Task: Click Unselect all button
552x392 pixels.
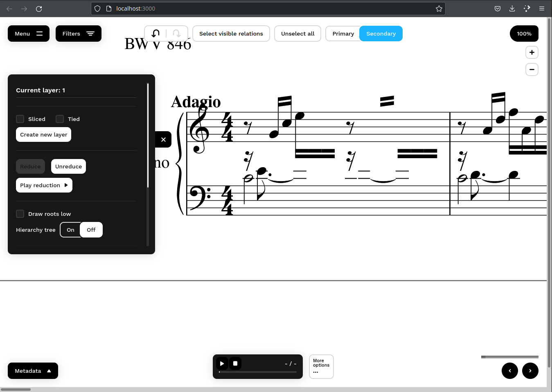Action: tap(298, 34)
